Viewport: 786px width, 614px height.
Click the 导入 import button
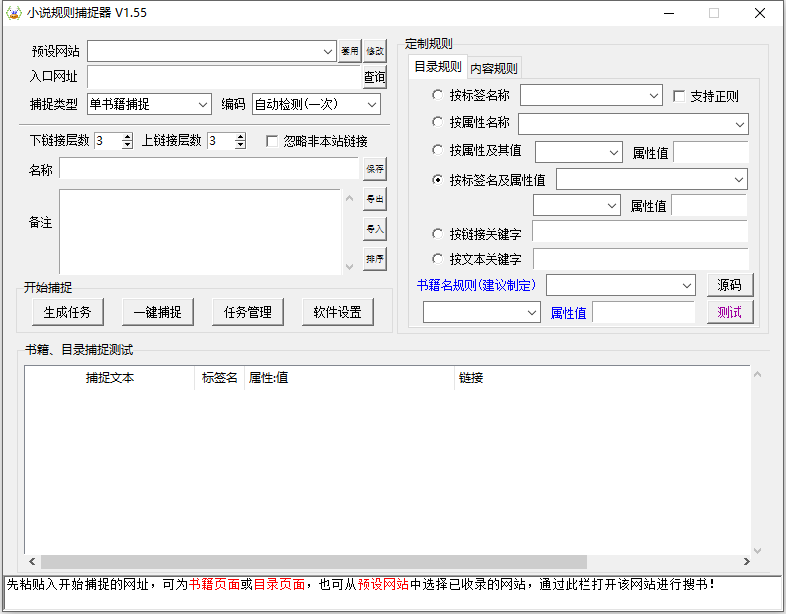coord(374,230)
